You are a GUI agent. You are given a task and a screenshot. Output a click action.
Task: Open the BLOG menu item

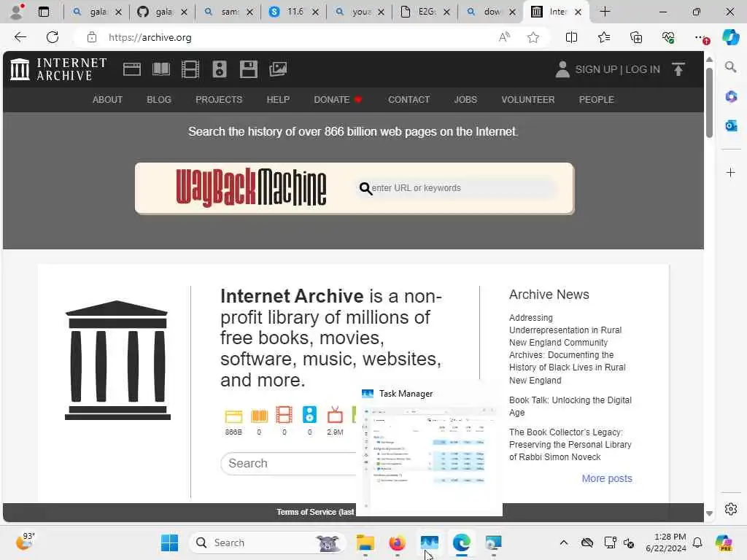tap(159, 99)
